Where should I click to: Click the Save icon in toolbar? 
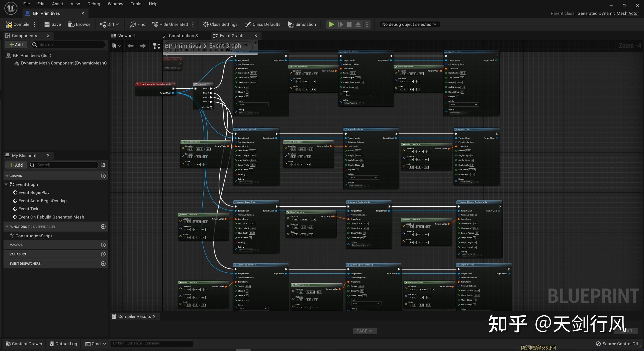click(x=47, y=24)
